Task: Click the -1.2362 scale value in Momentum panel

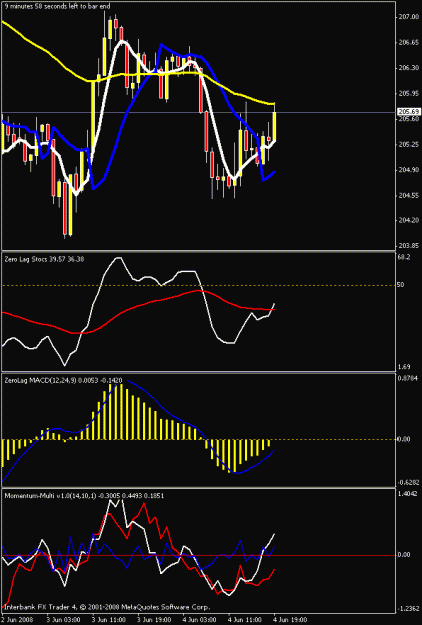Action: [x=408, y=609]
